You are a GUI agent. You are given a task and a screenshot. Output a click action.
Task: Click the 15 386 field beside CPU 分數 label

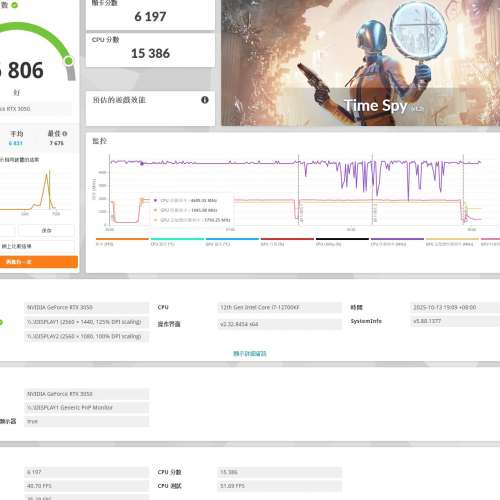tap(279, 472)
